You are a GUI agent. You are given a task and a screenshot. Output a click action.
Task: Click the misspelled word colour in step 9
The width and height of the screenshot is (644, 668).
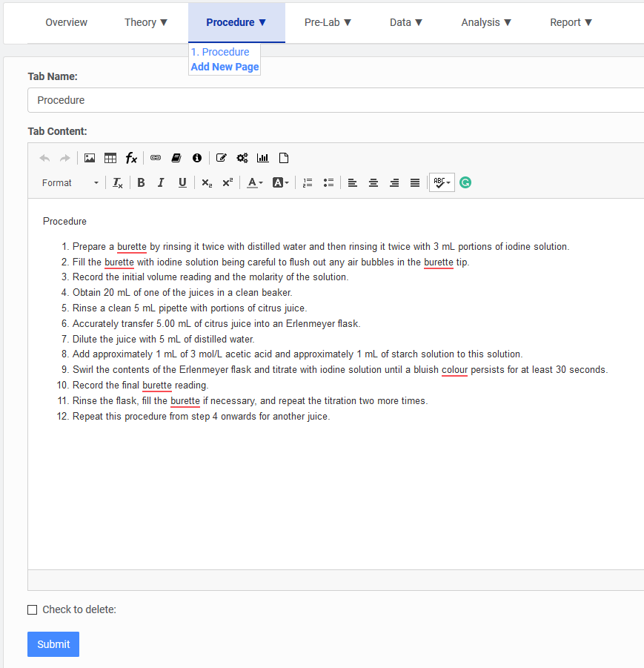(454, 370)
